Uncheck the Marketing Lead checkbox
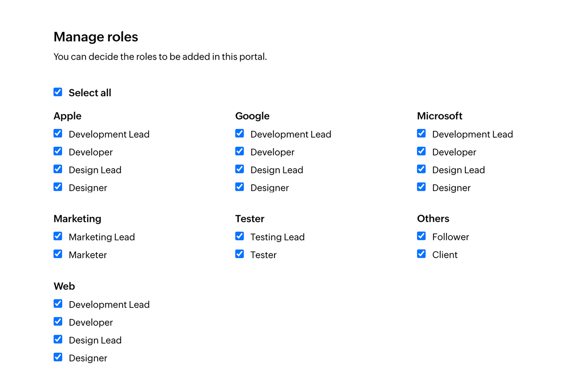Viewport: 570px width, 392px height. (x=58, y=236)
